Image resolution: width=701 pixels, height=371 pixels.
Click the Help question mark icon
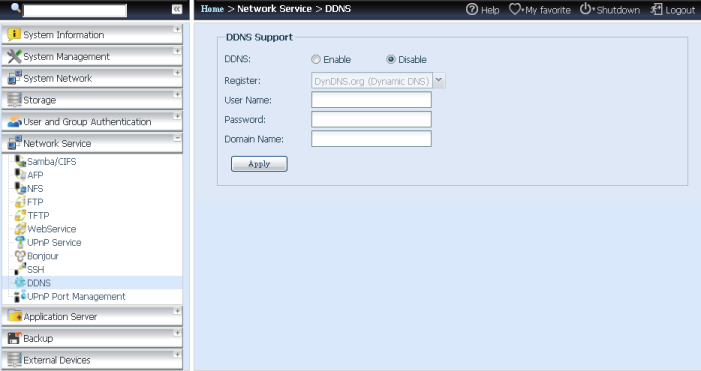click(x=472, y=9)
